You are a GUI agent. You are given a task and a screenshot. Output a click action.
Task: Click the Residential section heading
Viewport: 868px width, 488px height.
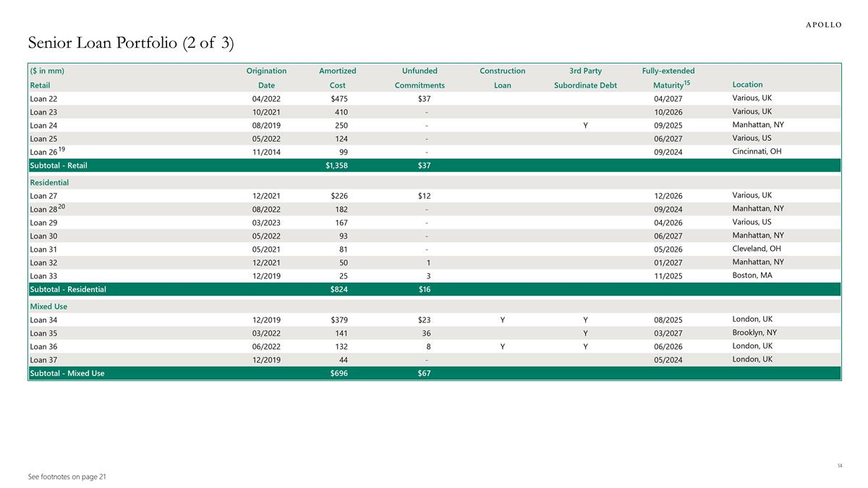[x=49, y=183]
